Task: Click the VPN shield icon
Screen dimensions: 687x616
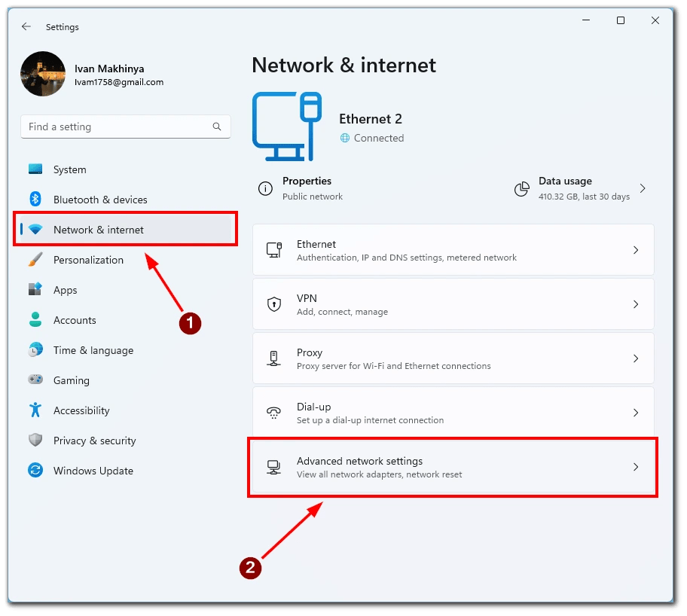Action: [x=273, y=303]
